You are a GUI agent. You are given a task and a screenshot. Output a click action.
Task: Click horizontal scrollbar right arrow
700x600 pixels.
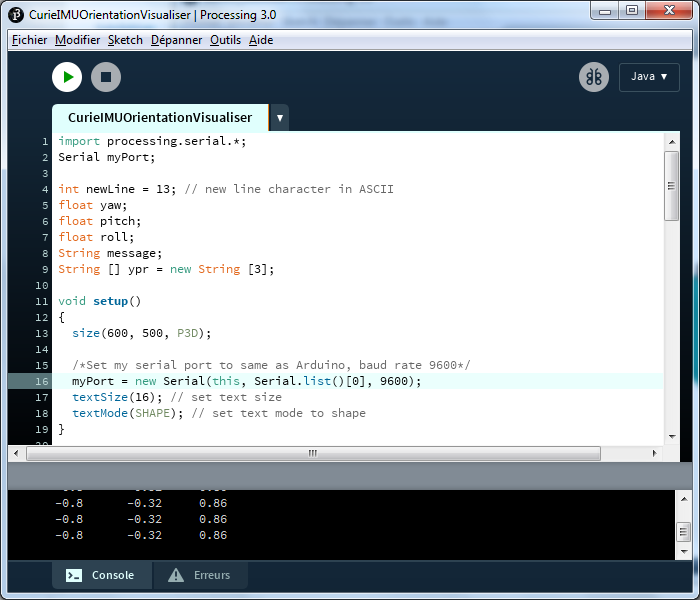click(x=655, y=453)
